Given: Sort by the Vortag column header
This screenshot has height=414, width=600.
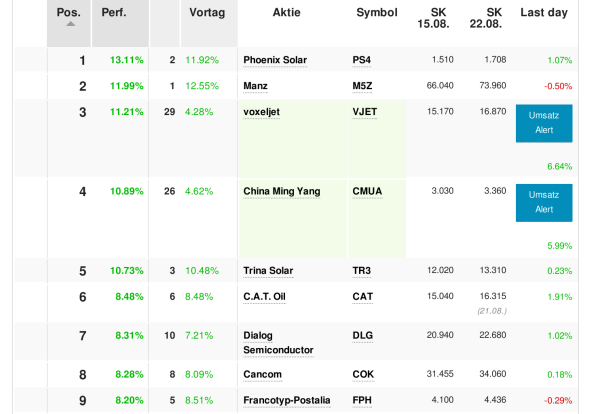Looking at the screenshot, I should pos(206,12).
